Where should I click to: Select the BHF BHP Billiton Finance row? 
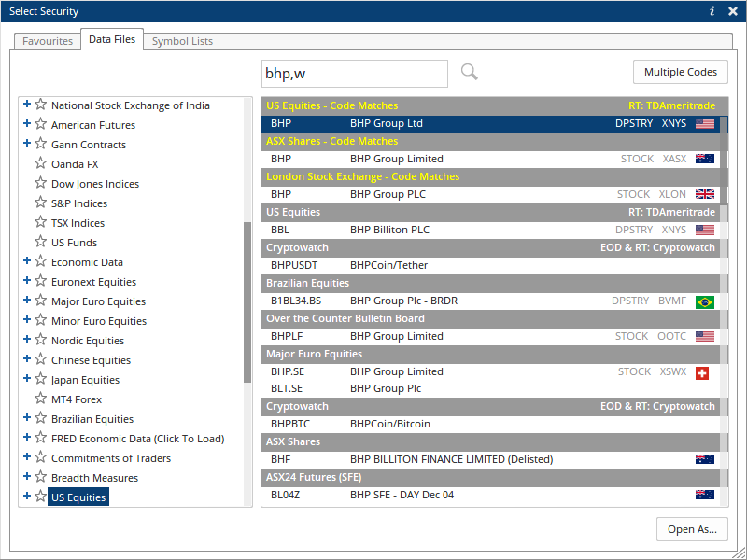(491, 459)
